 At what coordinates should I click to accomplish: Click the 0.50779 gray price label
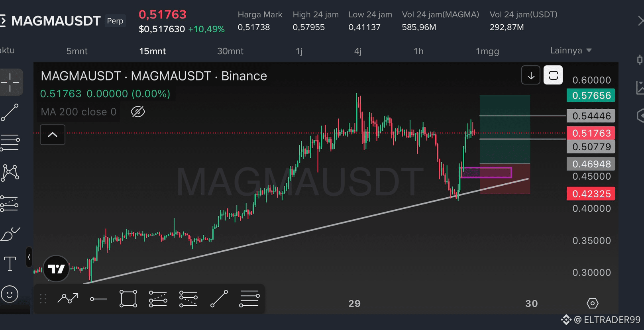(x=591, y=147)
